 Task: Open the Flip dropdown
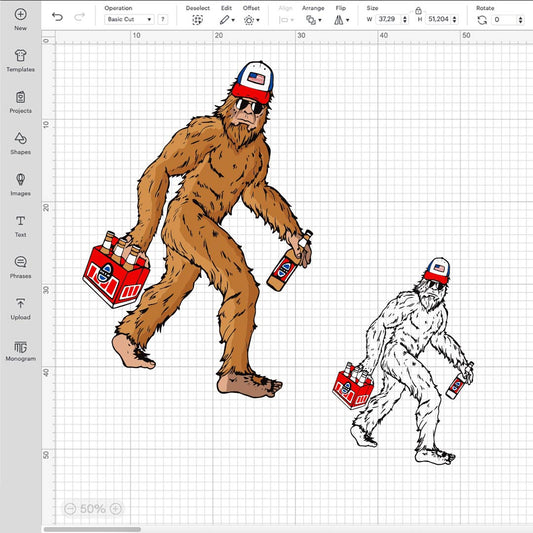coord(341,20)
